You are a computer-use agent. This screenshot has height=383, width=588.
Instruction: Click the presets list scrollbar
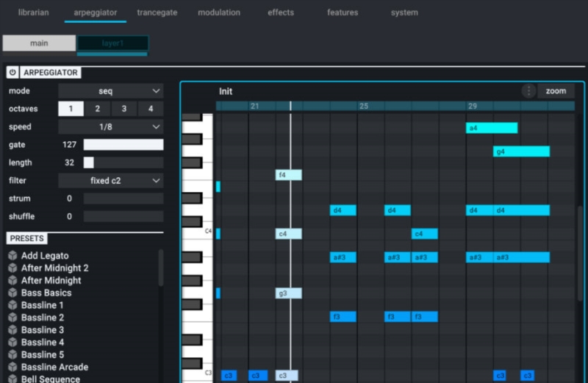(161, 268)
